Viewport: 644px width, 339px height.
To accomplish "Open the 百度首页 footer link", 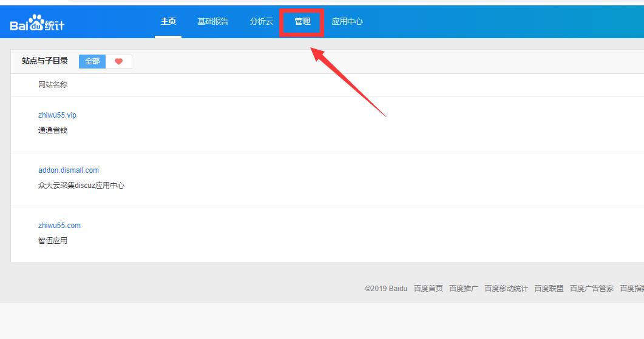I will [x=429, y=289].
